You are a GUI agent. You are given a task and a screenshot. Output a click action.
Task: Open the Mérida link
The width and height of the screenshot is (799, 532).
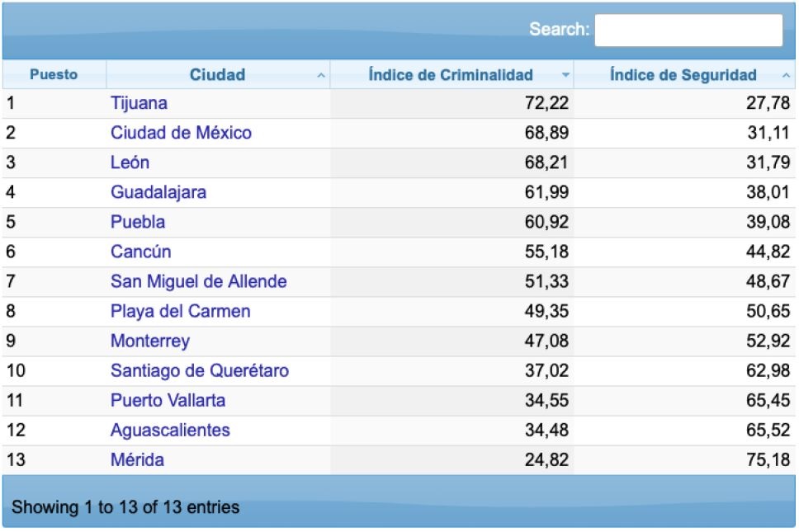[x=137, y=459]
